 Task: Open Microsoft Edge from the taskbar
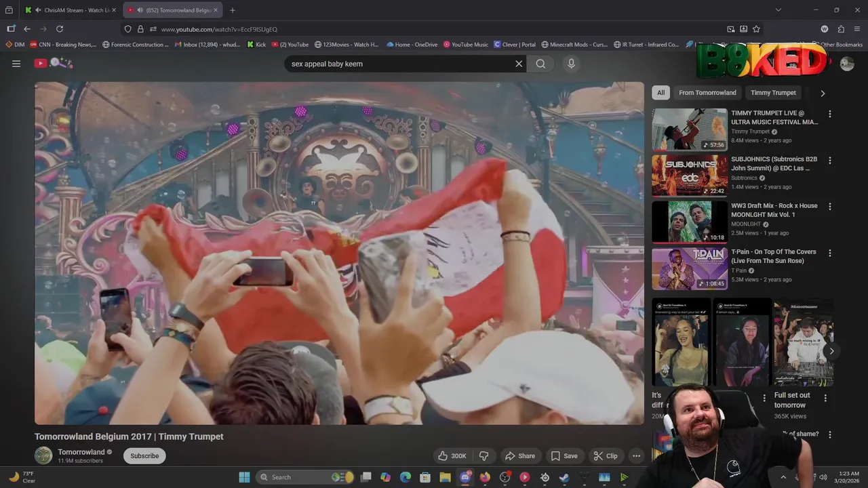[406, 477]
